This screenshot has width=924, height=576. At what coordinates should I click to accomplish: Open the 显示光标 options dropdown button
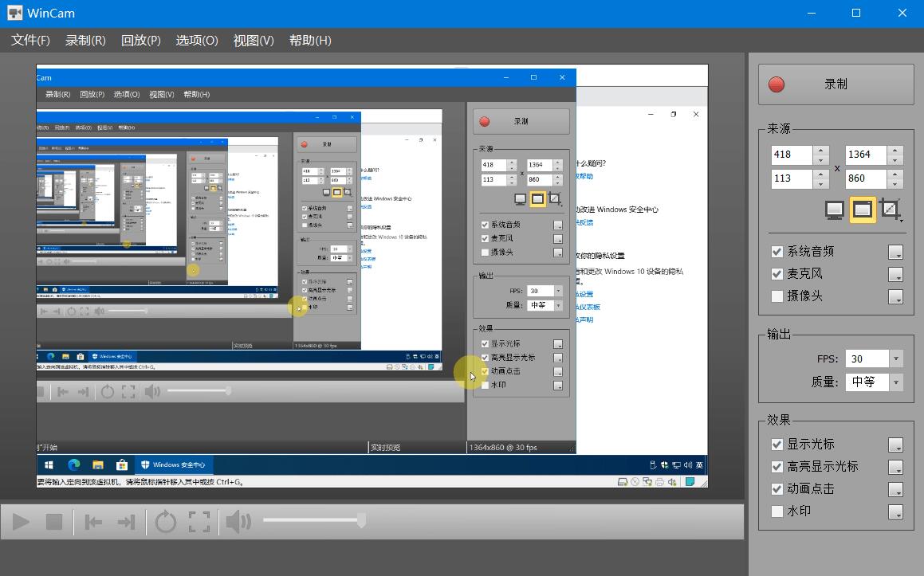pyautogui.click(x=896, y=445)
